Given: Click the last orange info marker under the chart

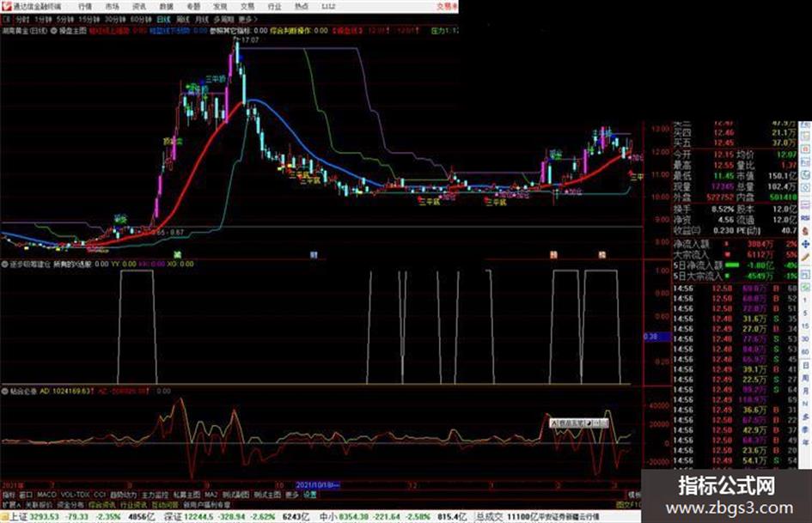Looking at the screenshot, I should [602, 254].
